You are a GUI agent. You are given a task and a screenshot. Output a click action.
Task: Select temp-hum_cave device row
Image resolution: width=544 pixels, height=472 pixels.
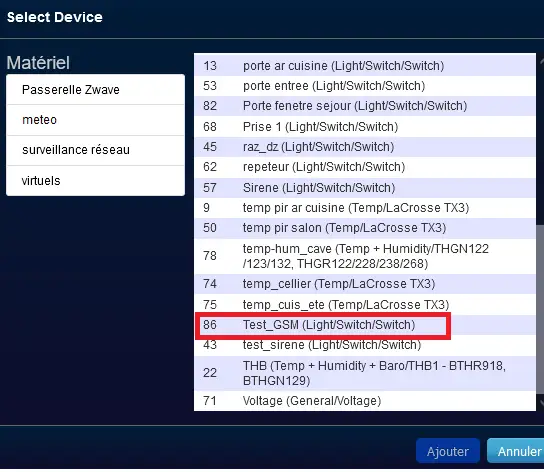365,256
